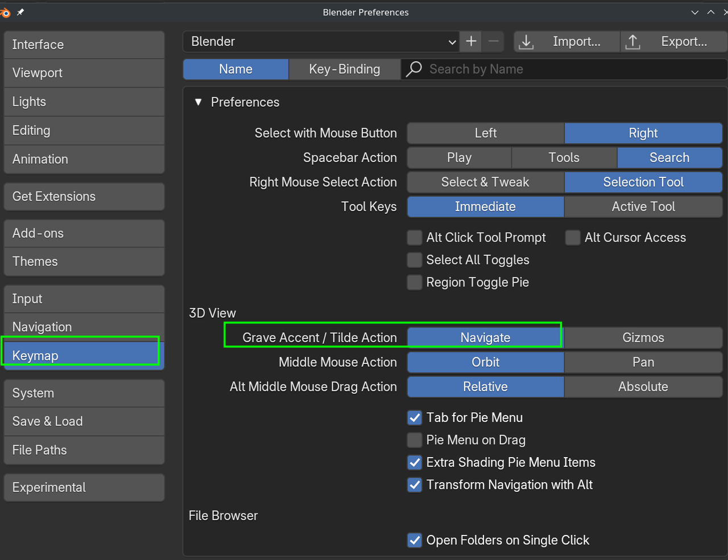Enable Alt Cursor Access checkbox
Screen dimensions: 728x560
573,238
